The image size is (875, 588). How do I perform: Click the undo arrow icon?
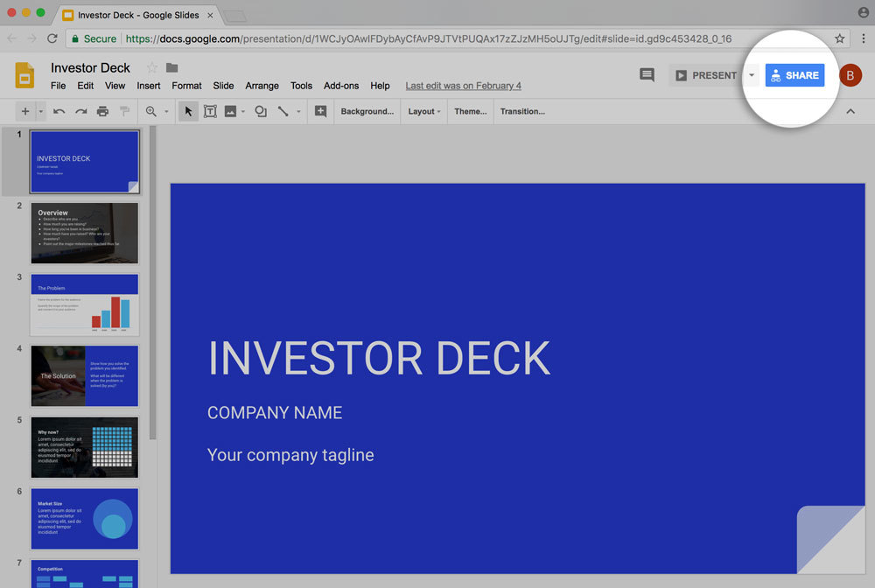coord(59,112)
